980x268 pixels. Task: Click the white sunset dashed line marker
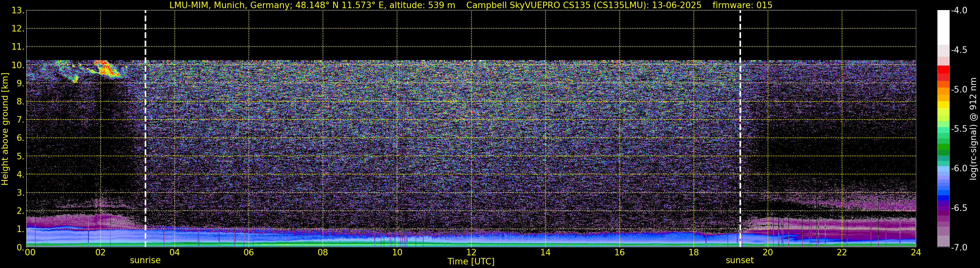pyautogui.click(x=740, y=129)
